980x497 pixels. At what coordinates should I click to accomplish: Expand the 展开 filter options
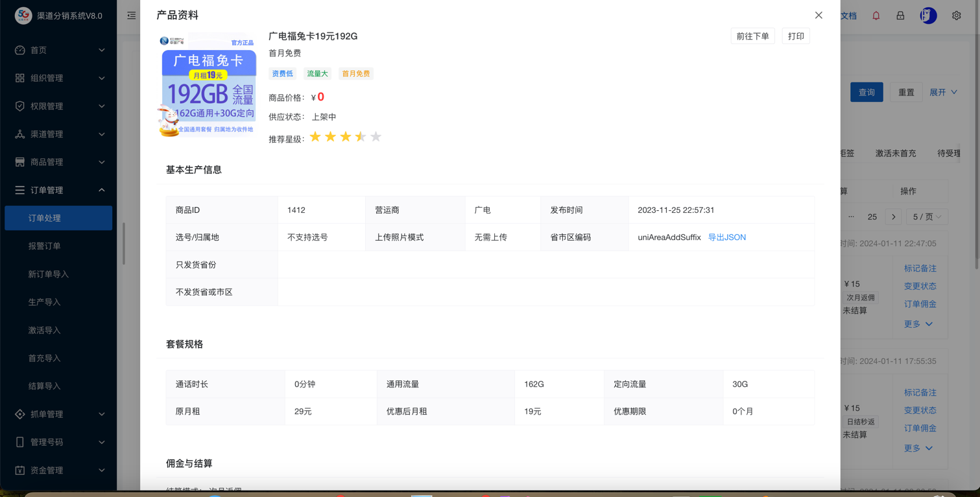[943, 92]
